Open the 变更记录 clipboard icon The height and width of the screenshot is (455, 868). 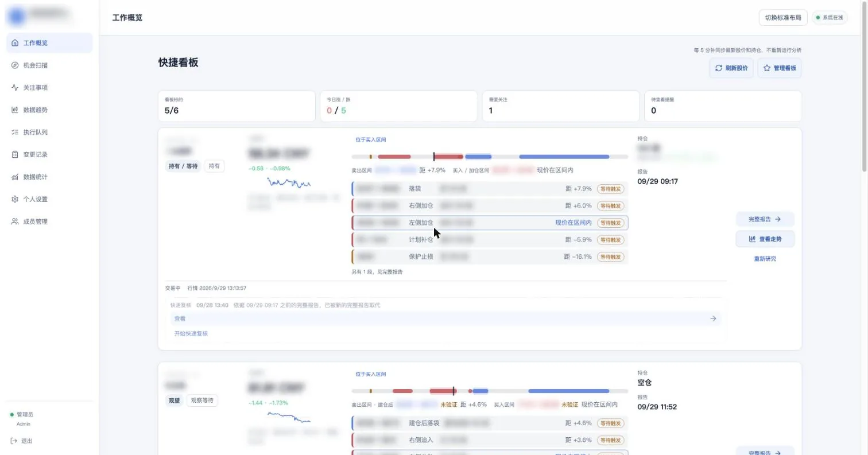pos(15,155)
